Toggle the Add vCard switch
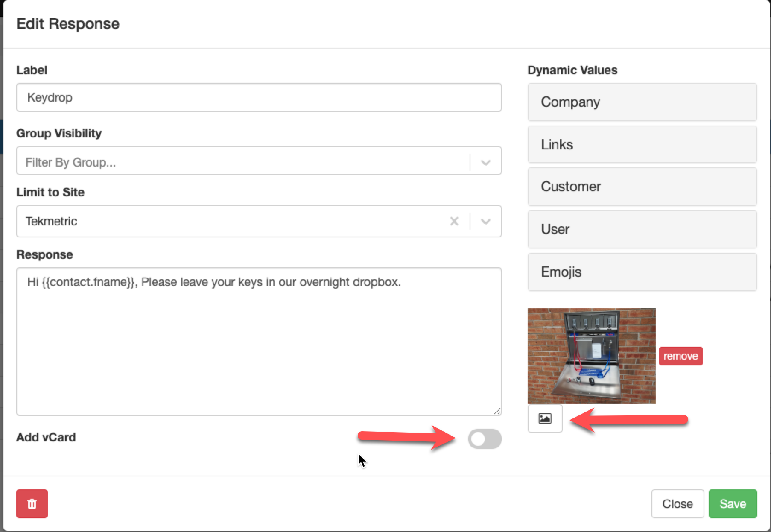 (x=485, y=439)
